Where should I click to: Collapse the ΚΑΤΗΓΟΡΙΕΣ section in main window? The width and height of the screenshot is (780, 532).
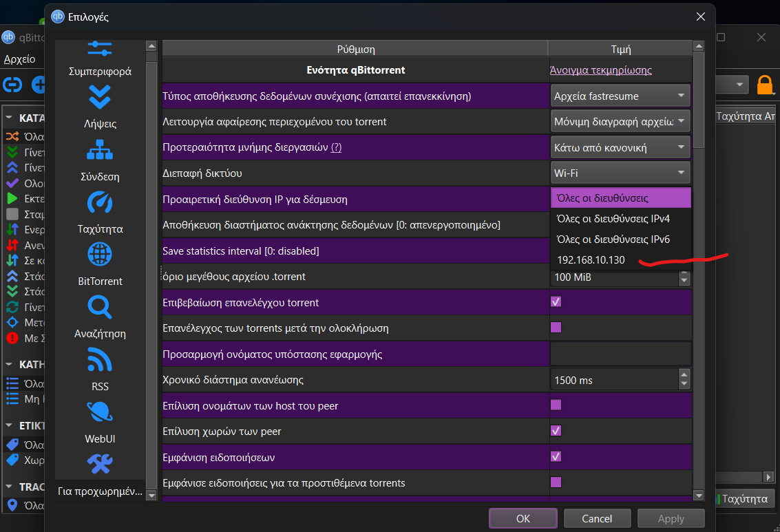coord(9,365)
